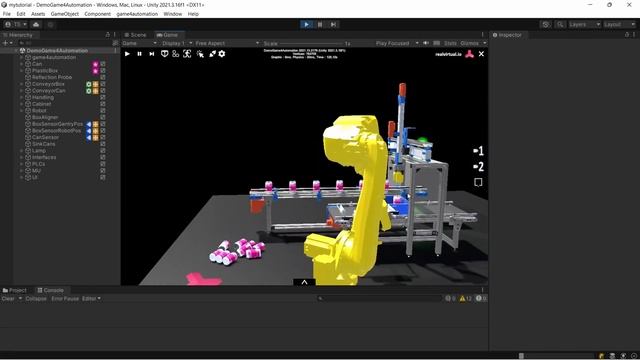Expand the ConveyorBox object in Hierarchy
Image resolution: width=640 pixels, height=360 pixels.
tap(21, 84)
